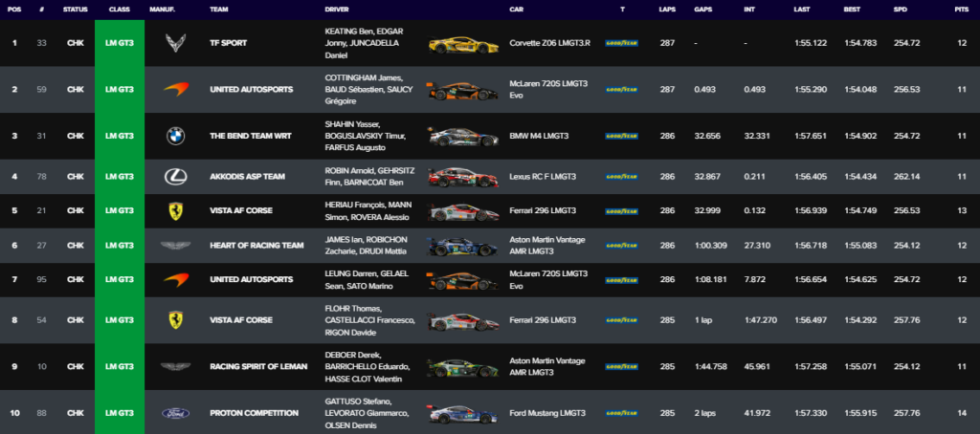Open the Lexus RC F car image
Screen dimensions: 980x434
click(463, 178)
